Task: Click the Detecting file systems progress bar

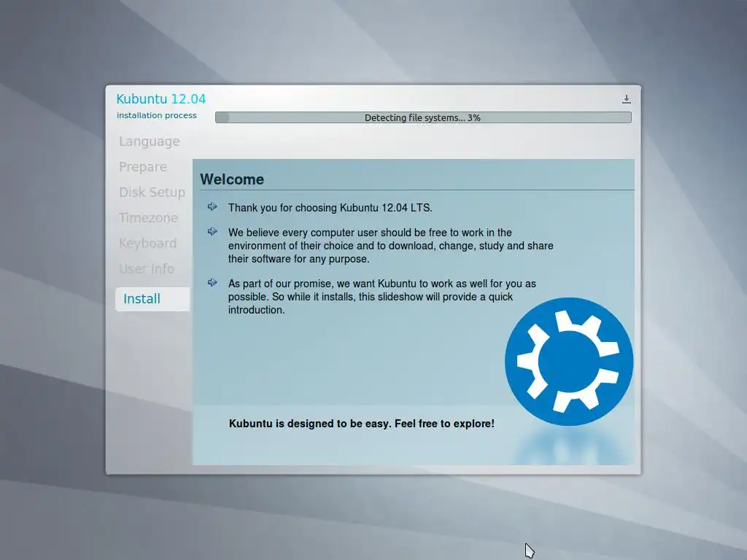Action: click(x=423, y=117)
